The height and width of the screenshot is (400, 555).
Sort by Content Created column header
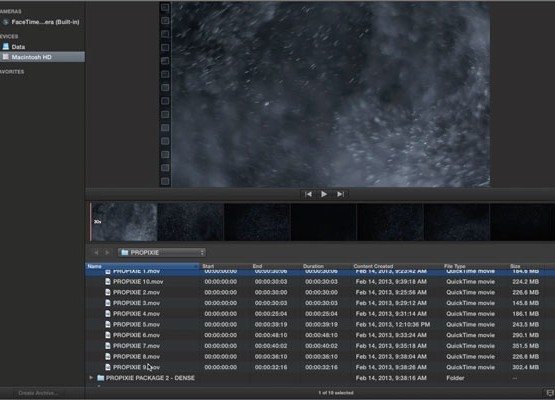373,266
